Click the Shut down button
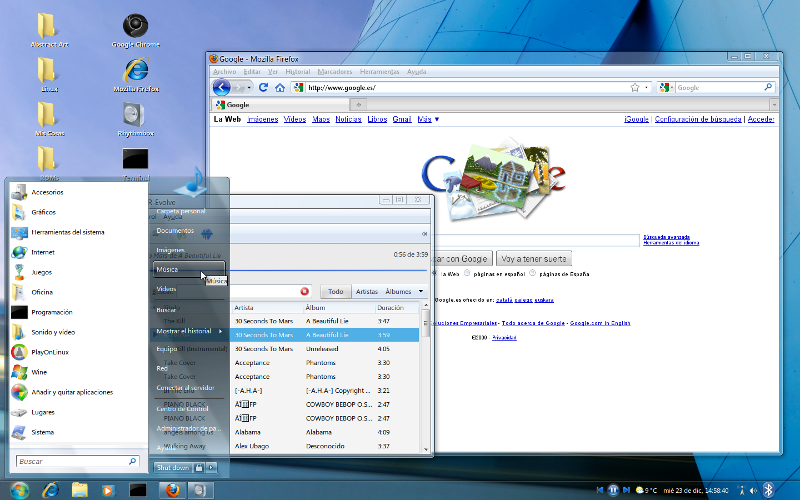The width and height of the screenshot is (800, 500). pyautogui.click(x=173, y=467)
